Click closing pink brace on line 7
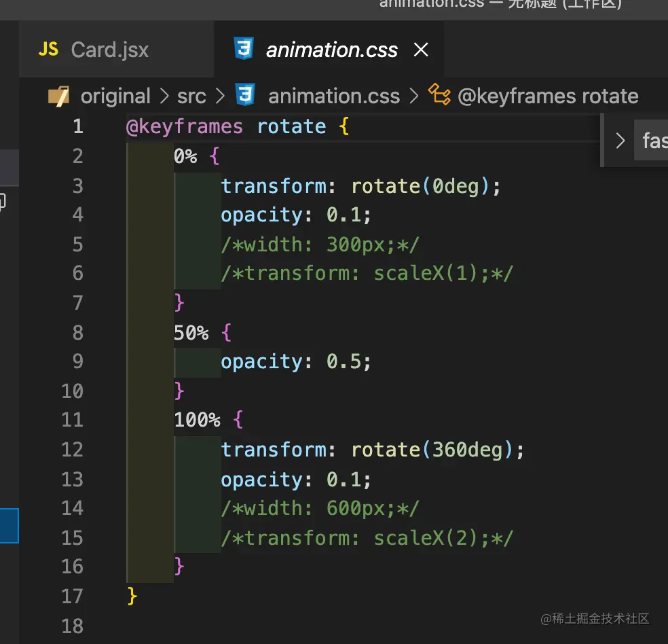 pyautogui.click(x=179, y=303)
